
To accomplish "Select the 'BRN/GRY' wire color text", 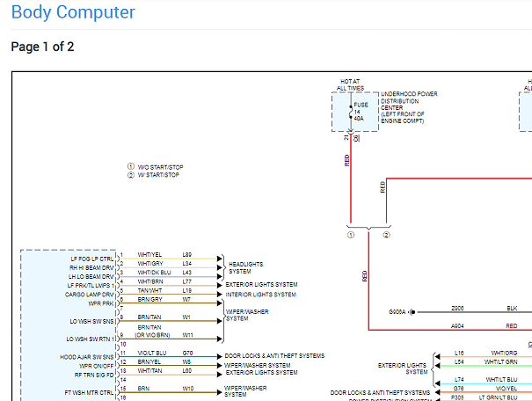I will tap(149, 299).
